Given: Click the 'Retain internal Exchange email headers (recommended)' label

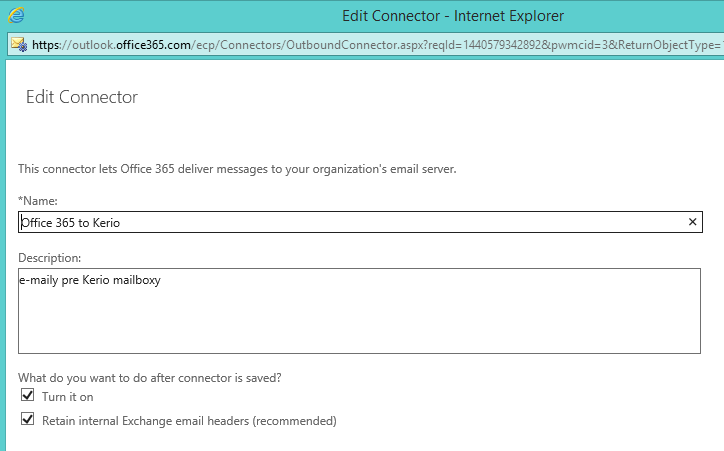Looking at the screenshot, I should [189, 421].
